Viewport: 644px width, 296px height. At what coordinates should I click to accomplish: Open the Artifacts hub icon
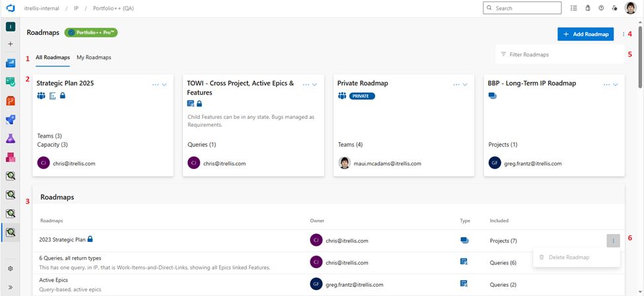[11, 157]
